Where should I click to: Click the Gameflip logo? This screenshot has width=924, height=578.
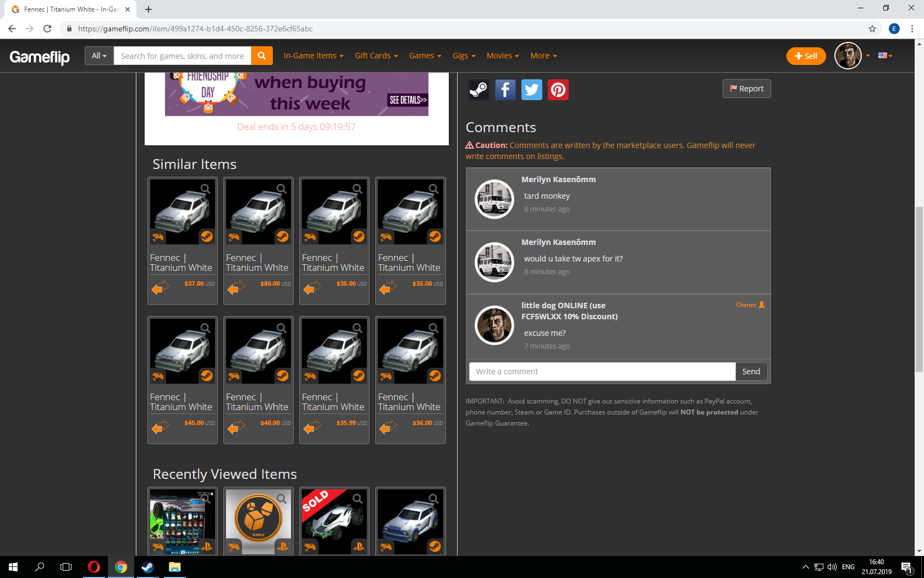tap(40, 57)
